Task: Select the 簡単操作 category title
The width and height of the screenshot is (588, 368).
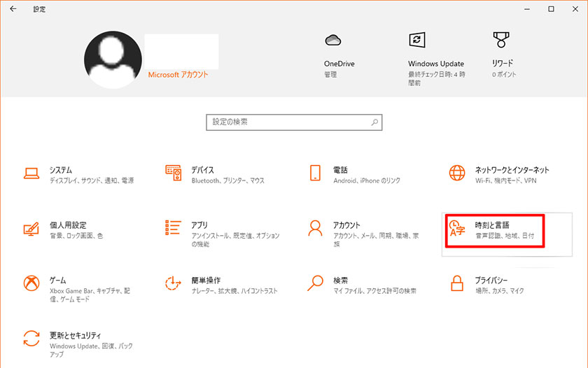Action: (206, 281)
